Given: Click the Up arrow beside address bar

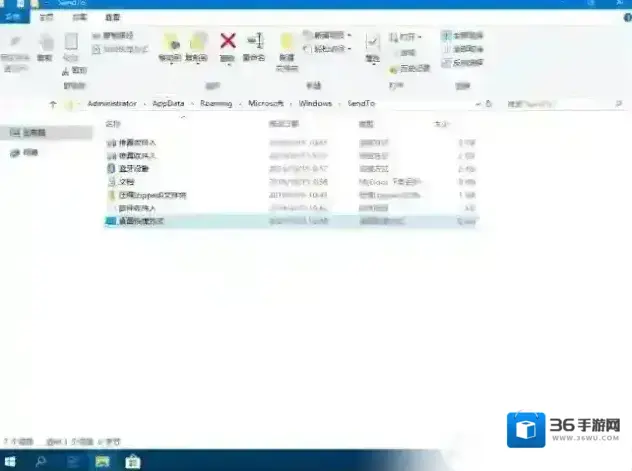Looking at the screenshot, I should click(53, 103).
